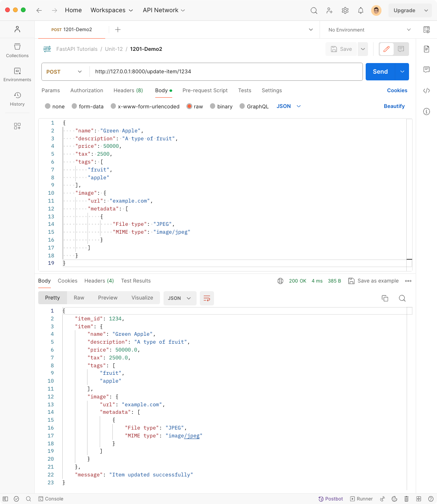
Task: Click the code snippet icon
Action: (x=426, y=91)
